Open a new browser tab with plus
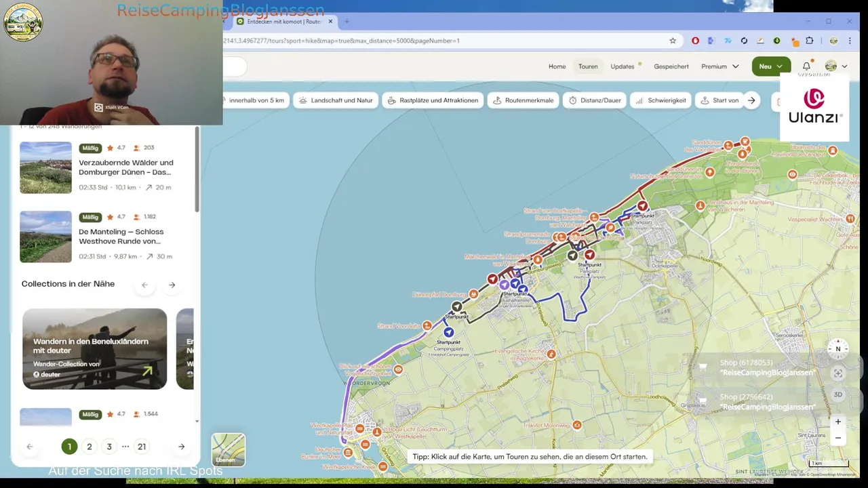 tap(347, 22)
